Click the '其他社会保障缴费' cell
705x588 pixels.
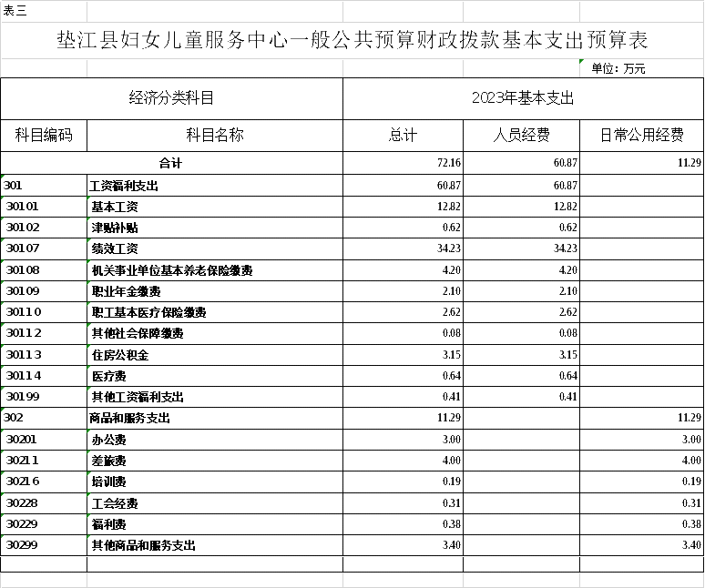tap(215, 333)
